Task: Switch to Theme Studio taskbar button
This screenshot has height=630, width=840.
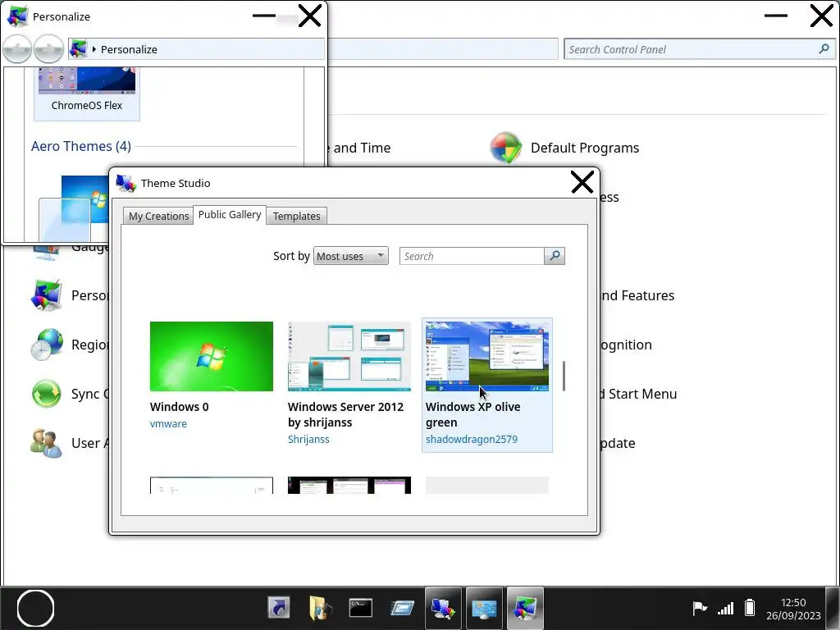Action: click(443, 608)
